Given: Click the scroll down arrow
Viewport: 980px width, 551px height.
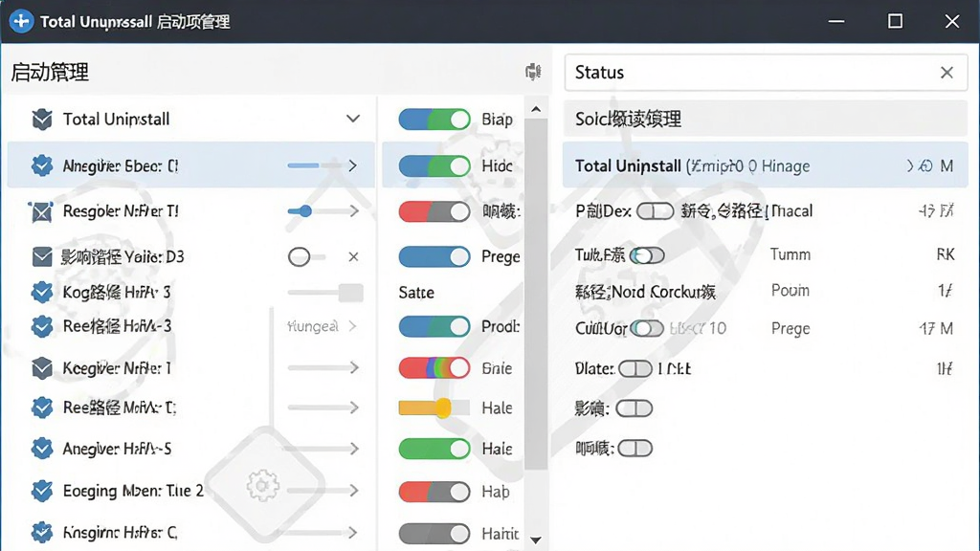Looking at the screenshot, I should point(536,540).
